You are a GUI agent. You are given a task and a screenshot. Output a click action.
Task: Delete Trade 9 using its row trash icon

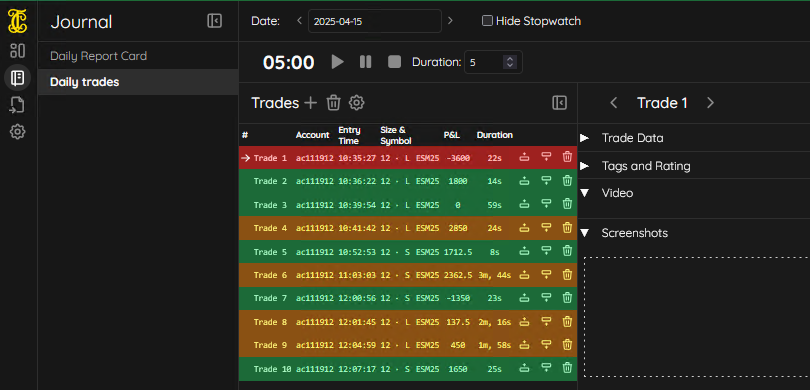pyautogui.click(x=567, y=345)
